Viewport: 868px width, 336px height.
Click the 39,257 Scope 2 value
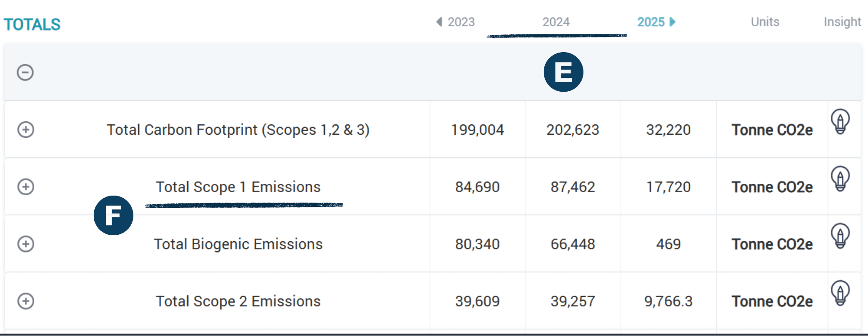click(573, 301)
